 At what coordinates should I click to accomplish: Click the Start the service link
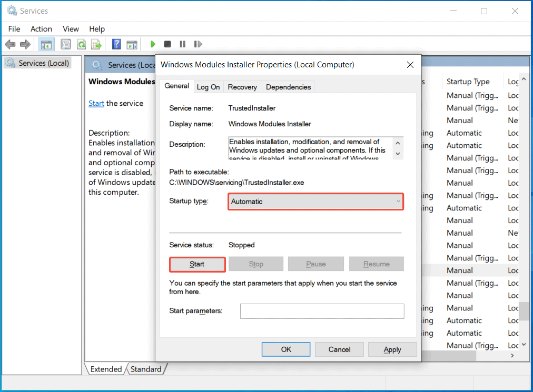point(96,103)
